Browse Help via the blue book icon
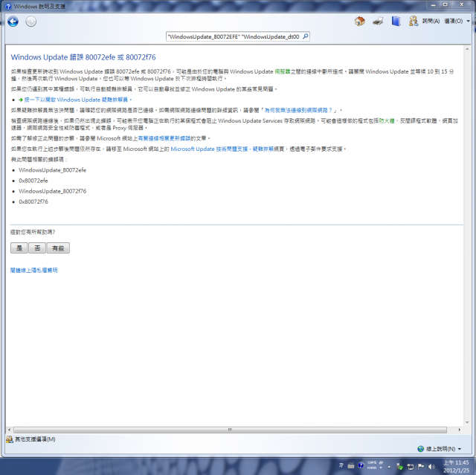The image size is (476, 475). click(396, 22)
